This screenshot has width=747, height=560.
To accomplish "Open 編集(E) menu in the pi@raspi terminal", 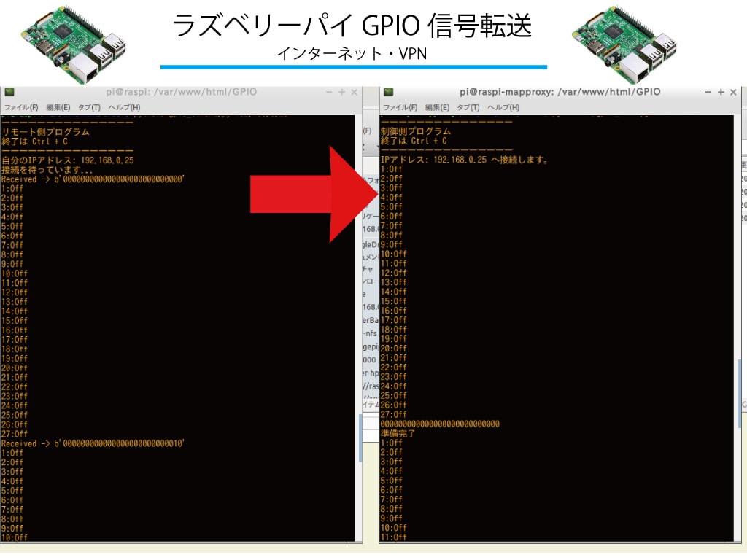I will [x=58, y=107].
